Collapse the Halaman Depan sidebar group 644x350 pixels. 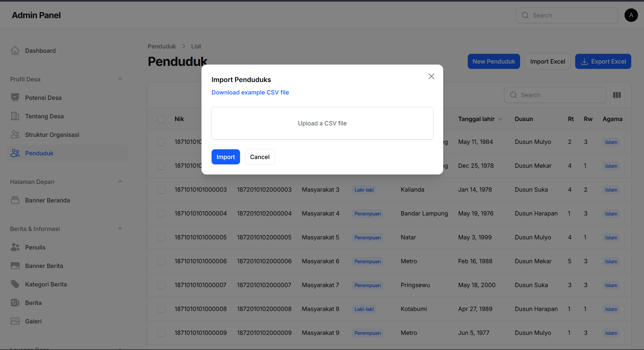pyautogui.click(x=120, y=182)
